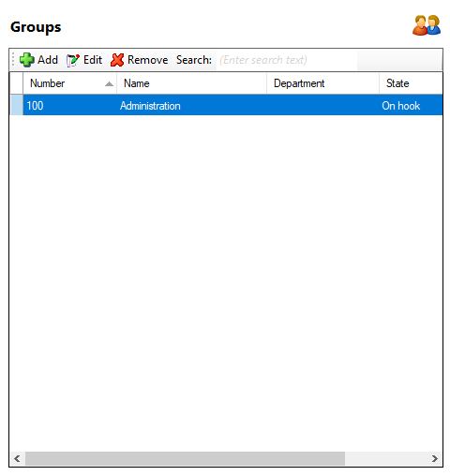Click the Edit pencil icon

tap(73, 60)
